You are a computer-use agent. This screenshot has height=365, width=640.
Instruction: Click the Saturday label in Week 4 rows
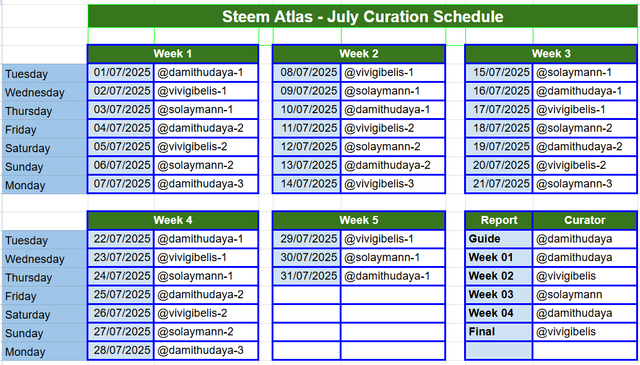coord(44,315)
